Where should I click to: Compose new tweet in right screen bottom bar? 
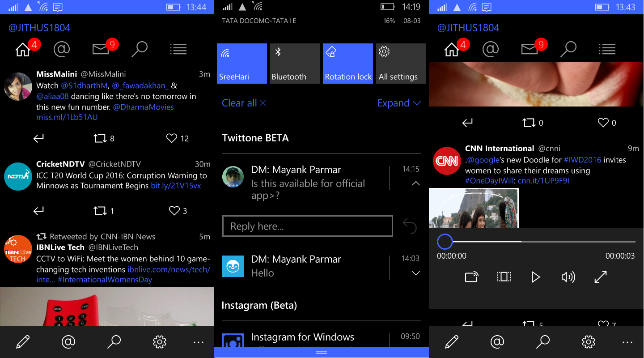452,342
